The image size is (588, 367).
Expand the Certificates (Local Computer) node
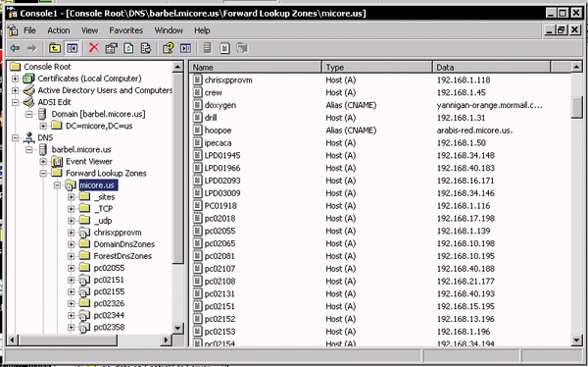(x=15, y=79)
